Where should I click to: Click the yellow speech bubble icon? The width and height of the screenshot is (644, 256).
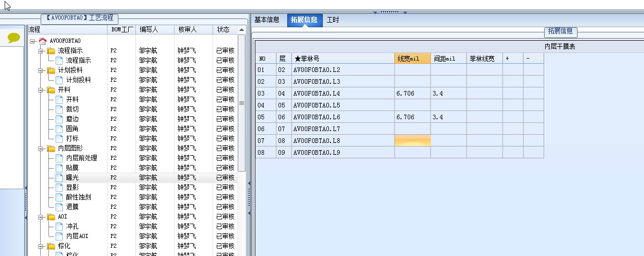tap(14, 38)
